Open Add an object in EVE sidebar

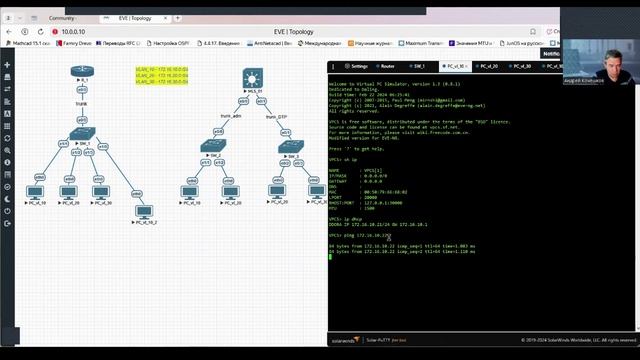coord(7,65)
